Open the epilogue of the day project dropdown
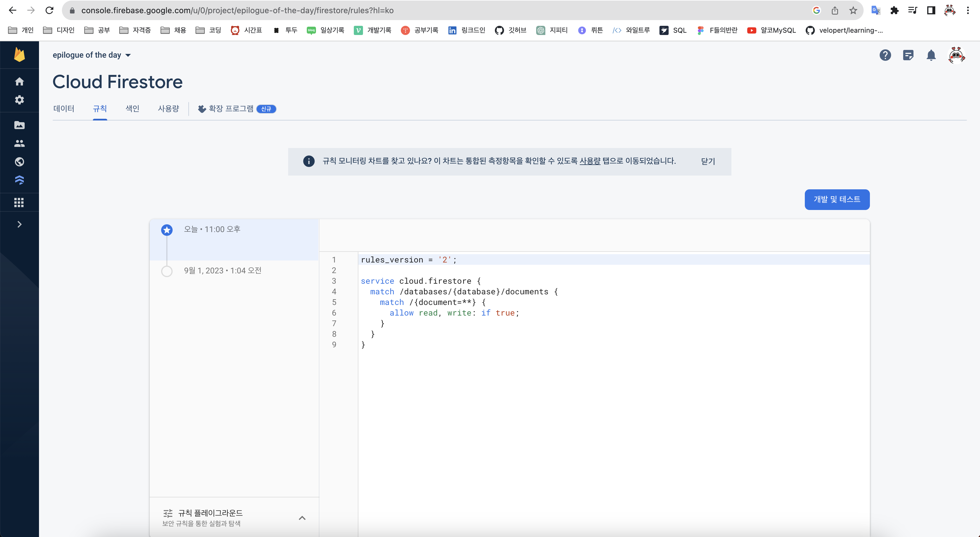Image resolution: width=980 pixels, height=537 pixels. [92, 55]
